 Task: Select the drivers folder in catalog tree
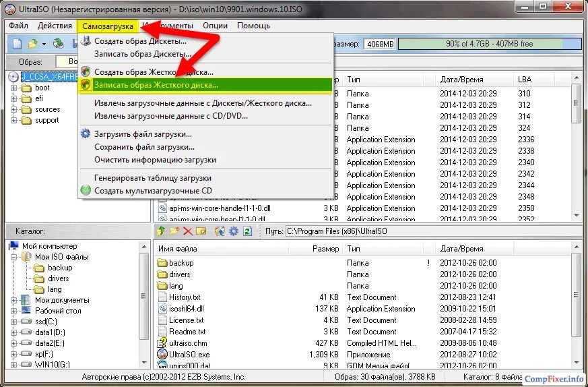(58, 278)
